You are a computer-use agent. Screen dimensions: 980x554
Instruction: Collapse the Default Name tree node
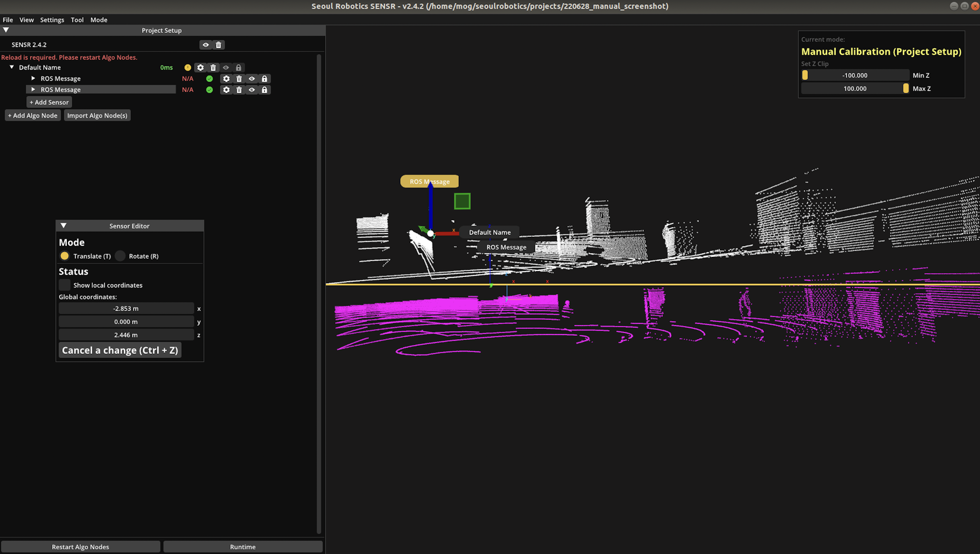click(x=12, y=67)
